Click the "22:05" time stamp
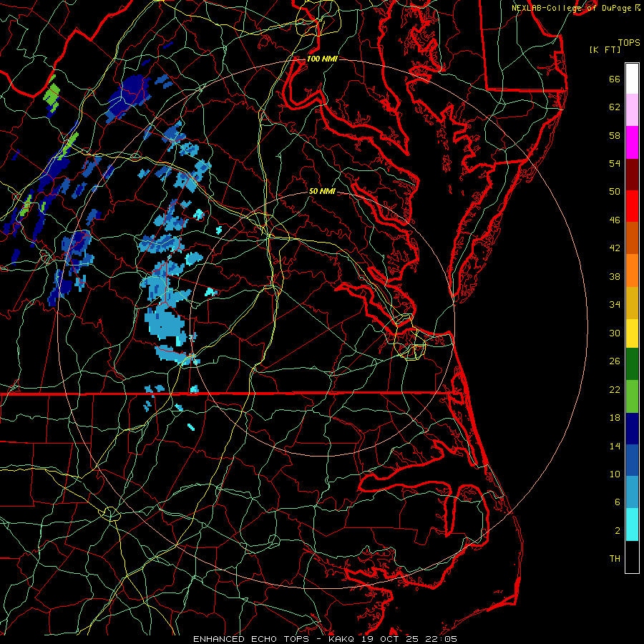Image resolution: width=644 pixels, height=644 pixels. point(441,639)
